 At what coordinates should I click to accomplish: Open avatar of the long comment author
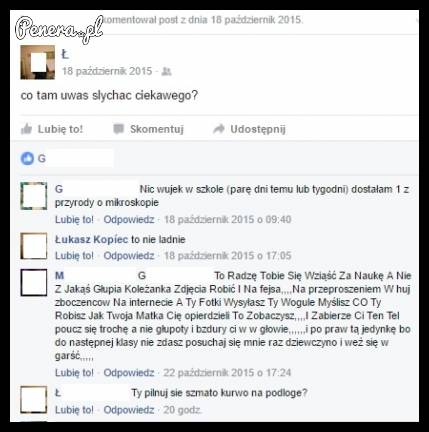(34, 283)
